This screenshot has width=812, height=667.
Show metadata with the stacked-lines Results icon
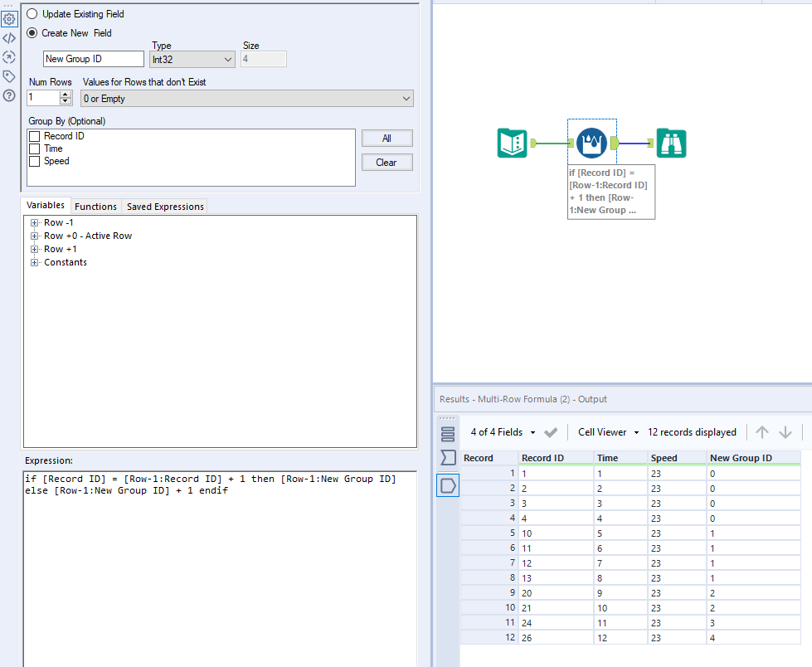coord(447,432)
